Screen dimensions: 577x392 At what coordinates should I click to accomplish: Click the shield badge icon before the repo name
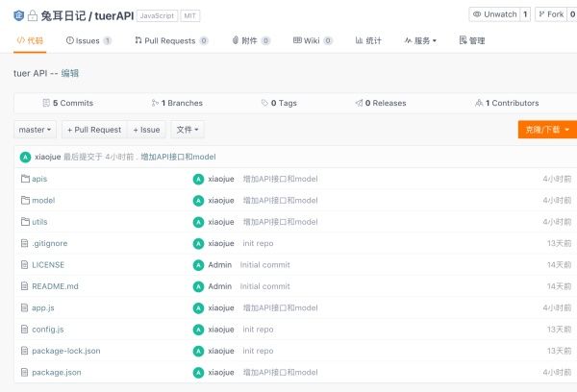point(19,15)
